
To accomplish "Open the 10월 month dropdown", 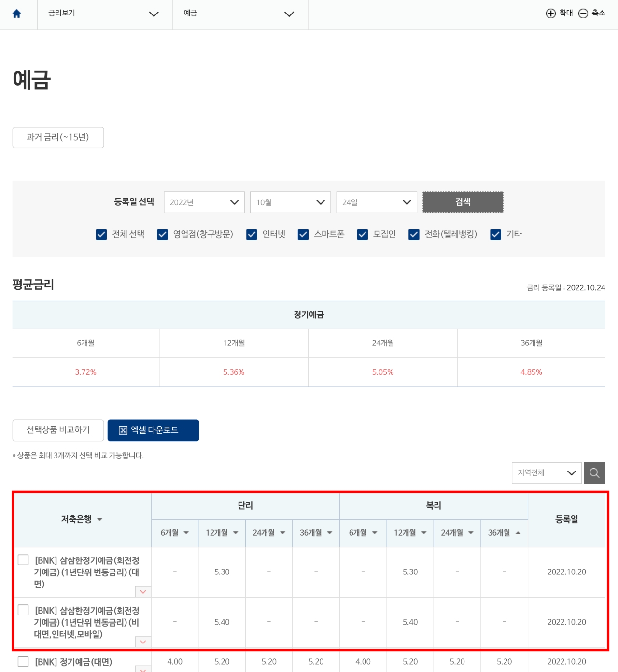I will coord(290,202).
